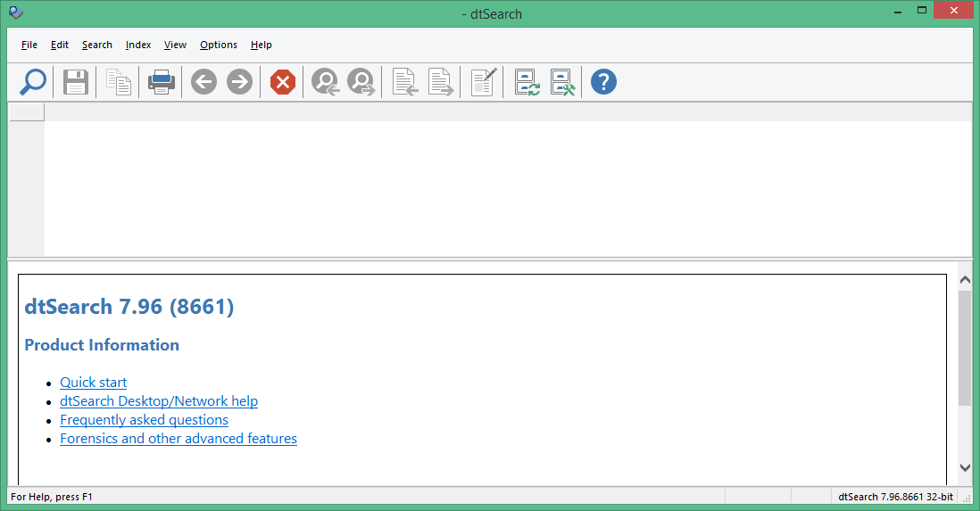Open help with the question mark icon
This screenshot has width=980, height=511.
click(603, 82)
